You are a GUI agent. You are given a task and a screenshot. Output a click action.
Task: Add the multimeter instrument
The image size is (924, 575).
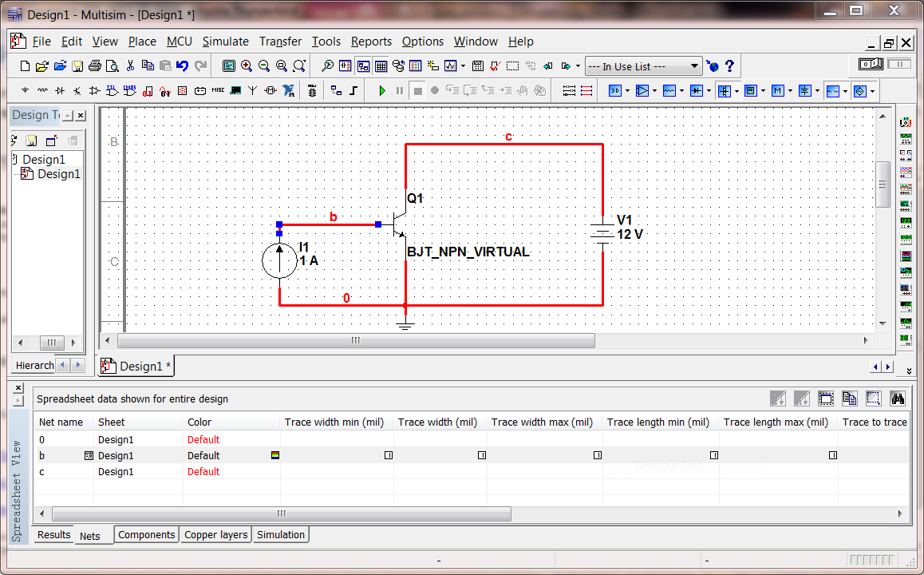[x=906, y=122]
